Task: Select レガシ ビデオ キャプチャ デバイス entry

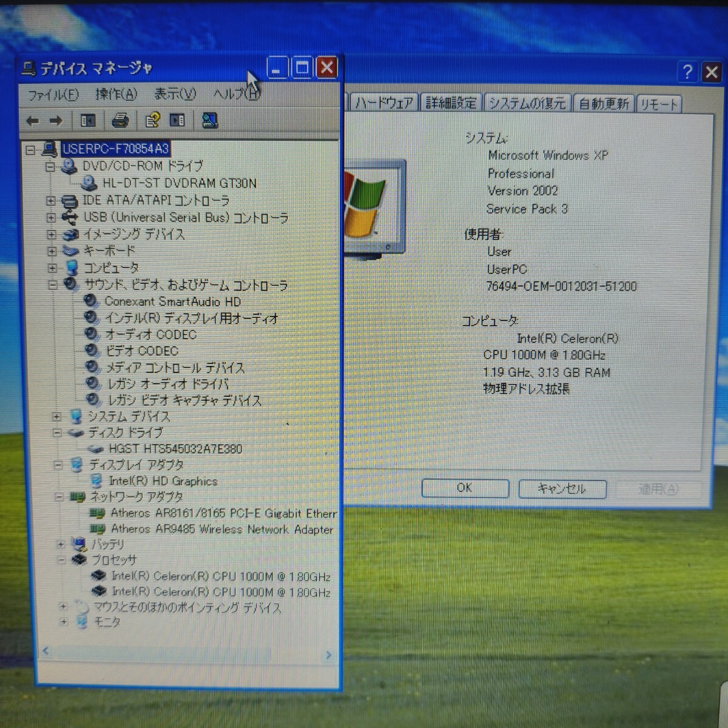Action: click(184, 400)
